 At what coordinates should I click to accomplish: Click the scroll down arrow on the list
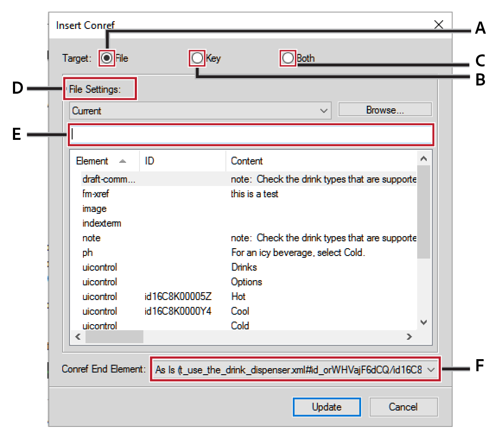(424, 322)
